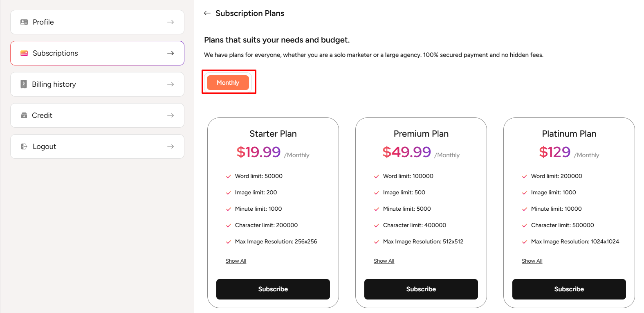Click the arrow on the Profile row
644x313 pixels.
point(171,22)
